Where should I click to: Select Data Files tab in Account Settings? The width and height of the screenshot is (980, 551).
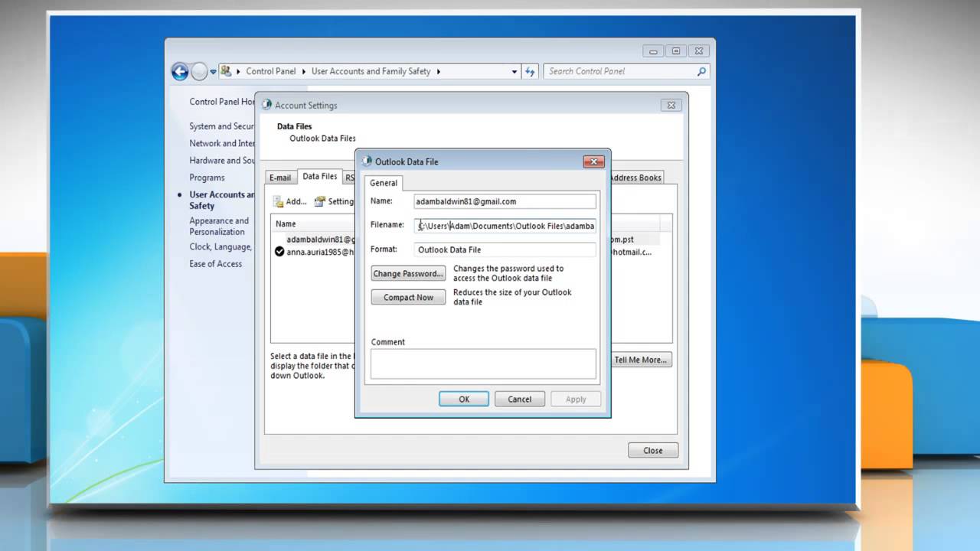tap(319, 176)
